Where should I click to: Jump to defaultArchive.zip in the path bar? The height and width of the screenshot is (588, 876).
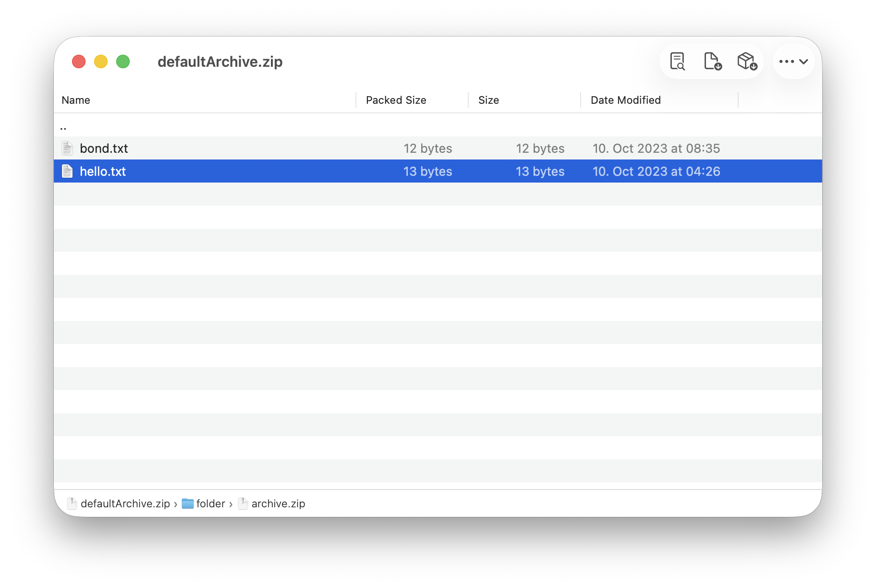125,503
